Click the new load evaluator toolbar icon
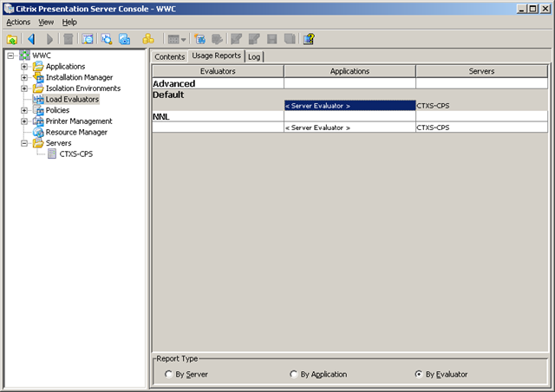This screenshot has height=392, width=555. click(x=200, y=39)
